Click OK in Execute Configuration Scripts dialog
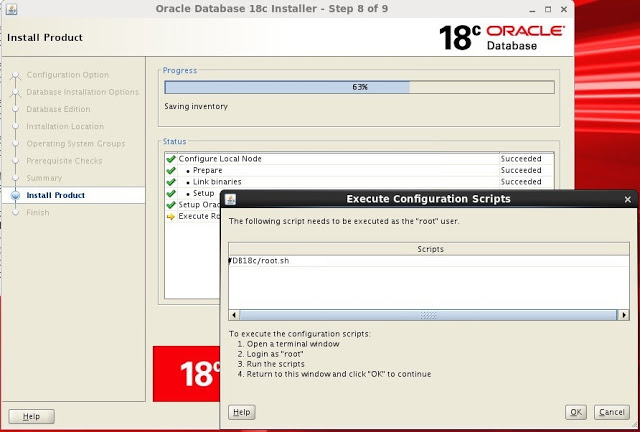This screenshot has height=432, width=640. 576,412
